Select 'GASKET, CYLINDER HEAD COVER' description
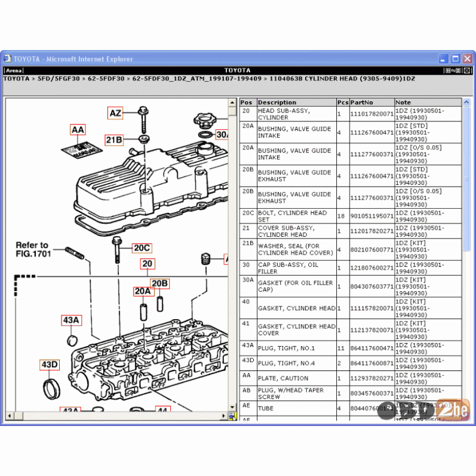Image resolution: width=476 pixels, height=476 pixels. [297, 330]
